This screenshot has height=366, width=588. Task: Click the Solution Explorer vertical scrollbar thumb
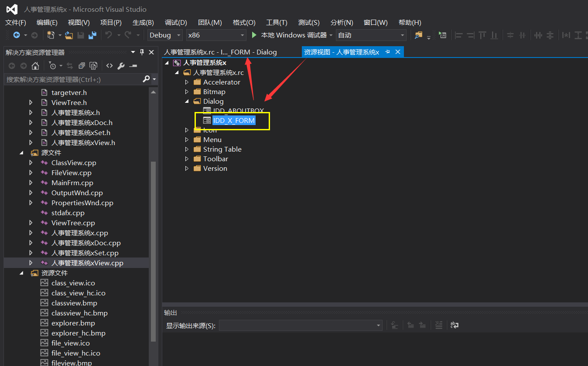tap(153, 251)
